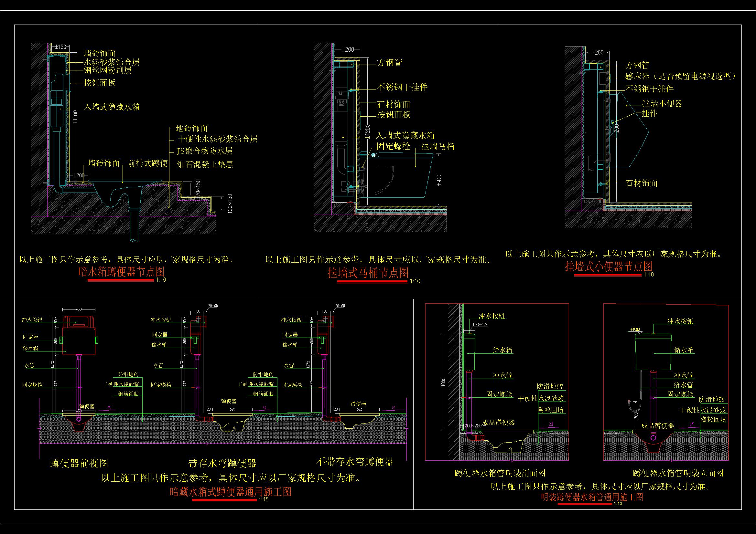This screenshot has height=534, width=756.
Task: Click the 蹲便器前视图 caption
Action: point(79,463)
